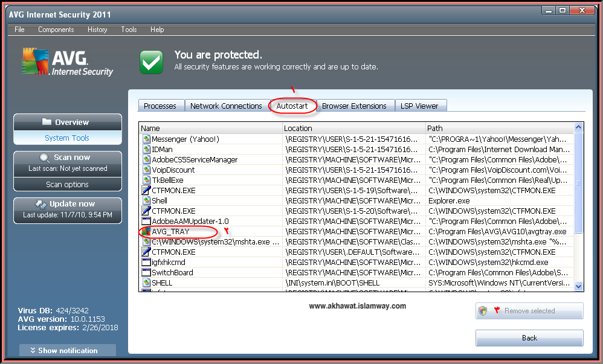The width and height of the screenshot is (603, 364).
Task: Click the list scrollbar down arrow
Action: click(x=578, y=286)
